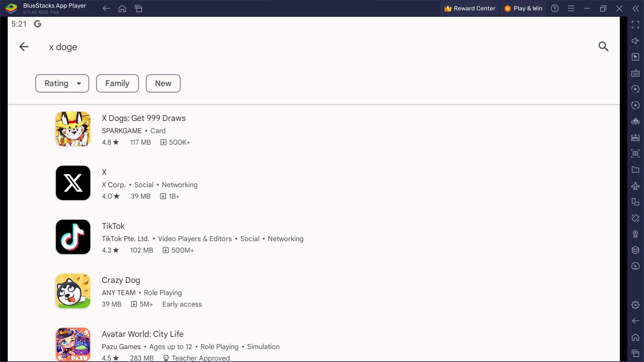Click the '500M+' downloads text

[182, 250]
